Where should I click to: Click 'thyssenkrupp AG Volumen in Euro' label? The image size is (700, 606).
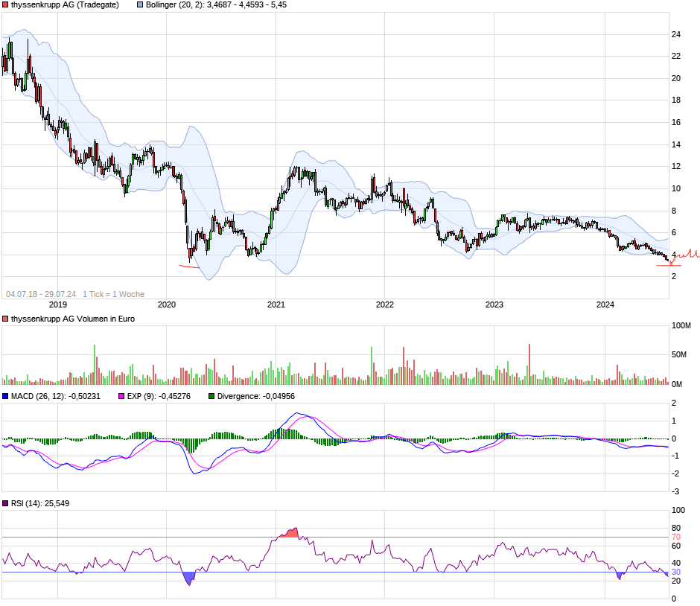click(x=73, y=319)
